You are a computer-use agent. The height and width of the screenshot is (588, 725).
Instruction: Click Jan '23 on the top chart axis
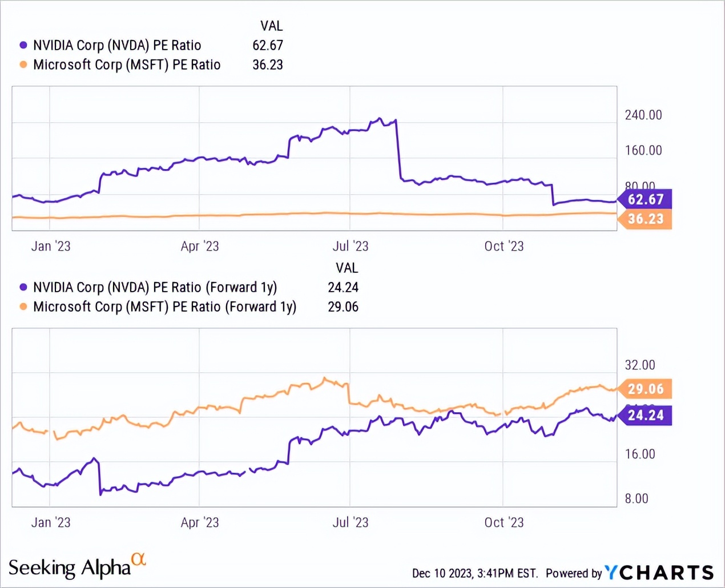tap(51, 246)
